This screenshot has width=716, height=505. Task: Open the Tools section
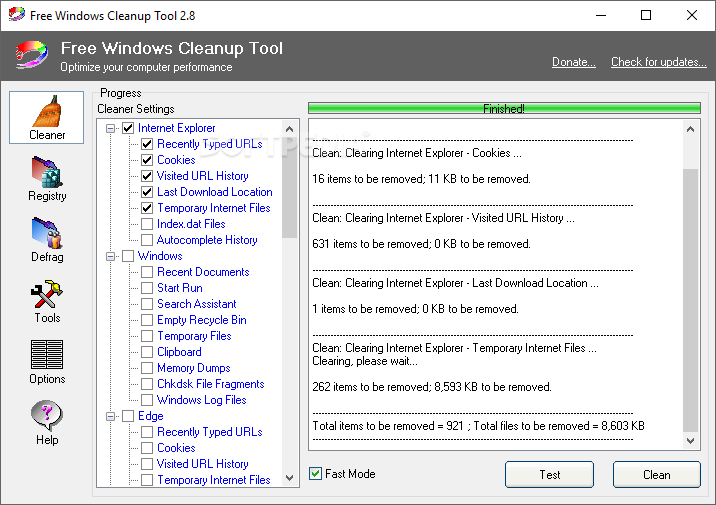coord(47,301)
